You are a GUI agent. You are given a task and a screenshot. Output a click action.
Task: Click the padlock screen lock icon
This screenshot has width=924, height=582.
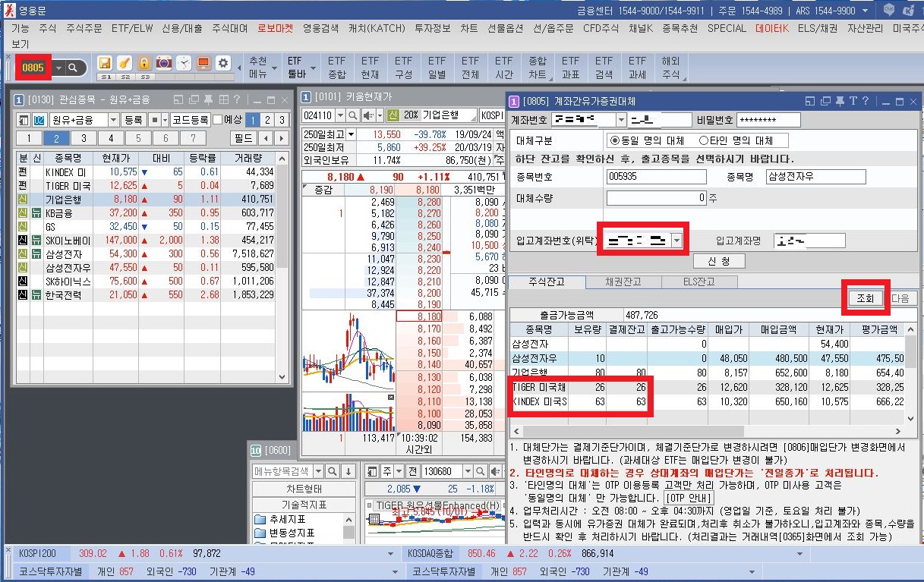[144, 64]
